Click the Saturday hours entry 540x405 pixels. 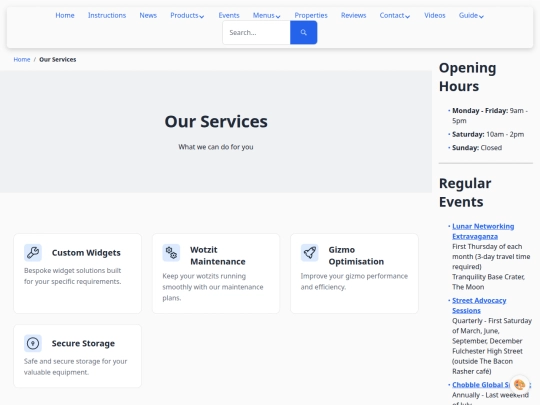tap(488, 134)
